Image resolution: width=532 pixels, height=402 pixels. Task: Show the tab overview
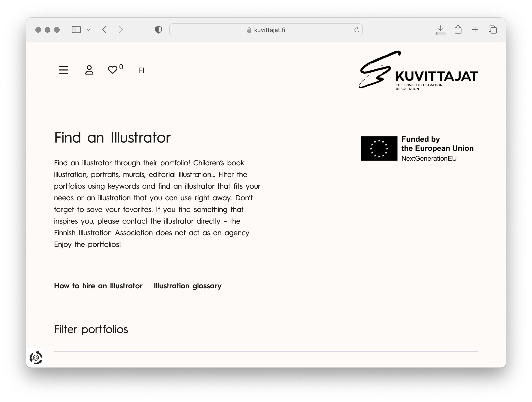pos(493,30)
